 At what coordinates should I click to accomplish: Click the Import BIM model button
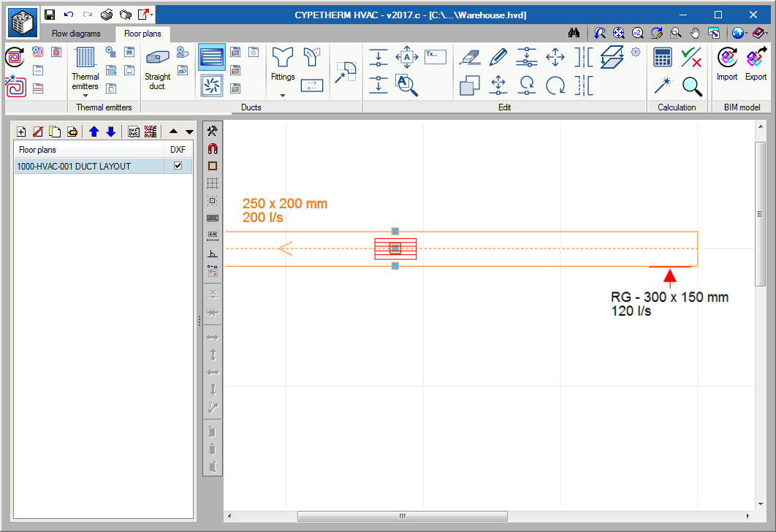pyautogui.click(x=726, y=64)
